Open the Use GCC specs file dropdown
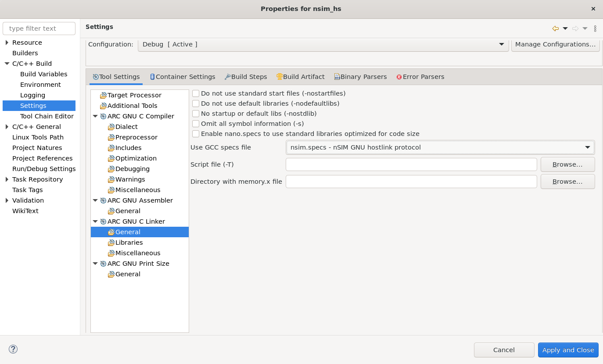 (440, 147)
